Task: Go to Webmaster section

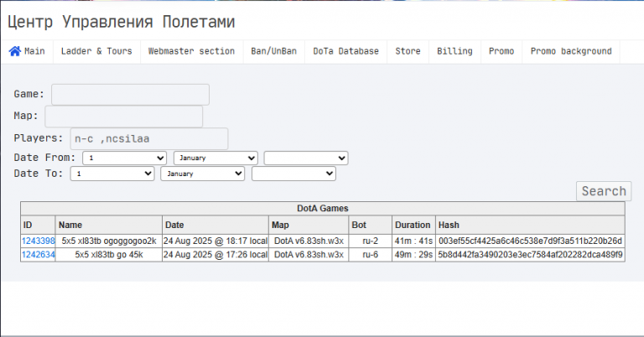Action: pos(191,51)
